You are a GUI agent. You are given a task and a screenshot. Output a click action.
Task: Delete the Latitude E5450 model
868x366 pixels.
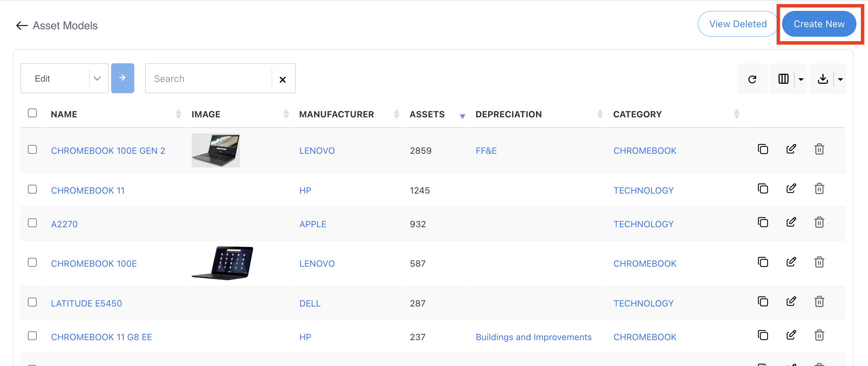tap(819, 302)
